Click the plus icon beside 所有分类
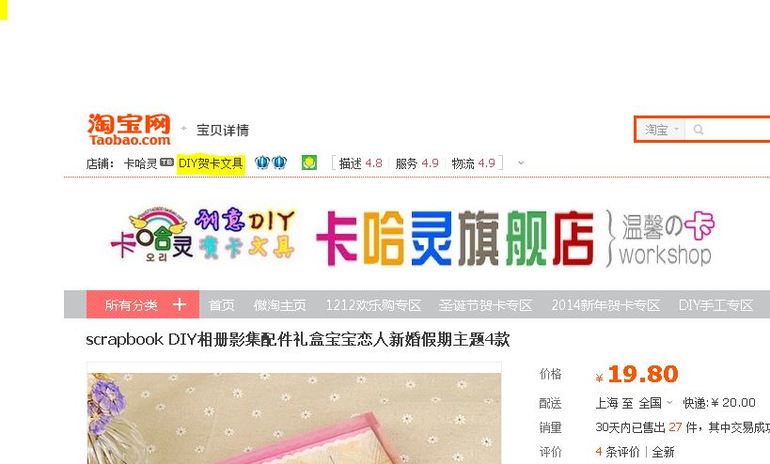This screenshot has height=464, width=770. (179, 304)
